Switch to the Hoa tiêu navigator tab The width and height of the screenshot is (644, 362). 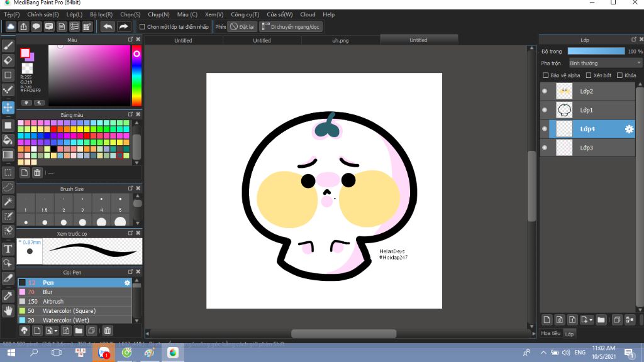[551, 333]
